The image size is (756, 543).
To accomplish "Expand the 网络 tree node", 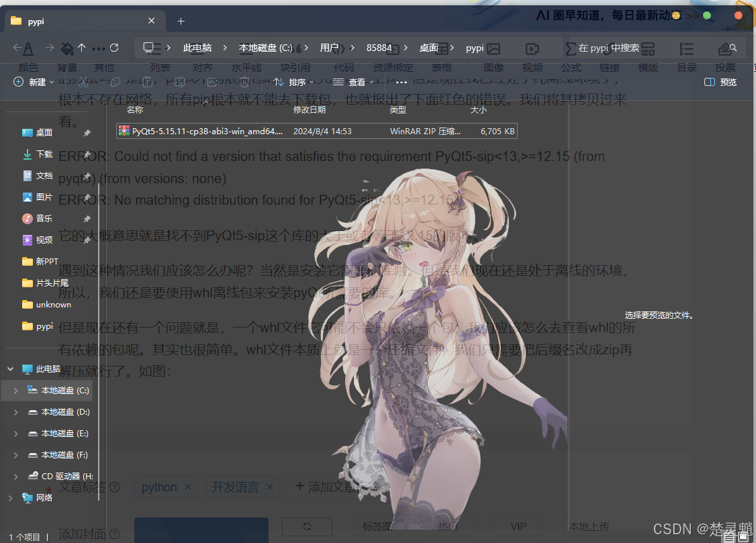I will click(10, 498).
